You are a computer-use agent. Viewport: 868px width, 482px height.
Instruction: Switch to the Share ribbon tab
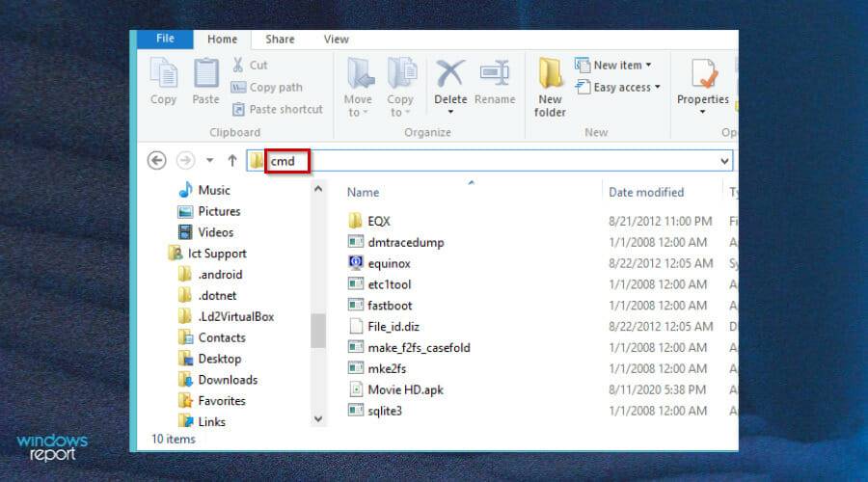pos(280,40)
